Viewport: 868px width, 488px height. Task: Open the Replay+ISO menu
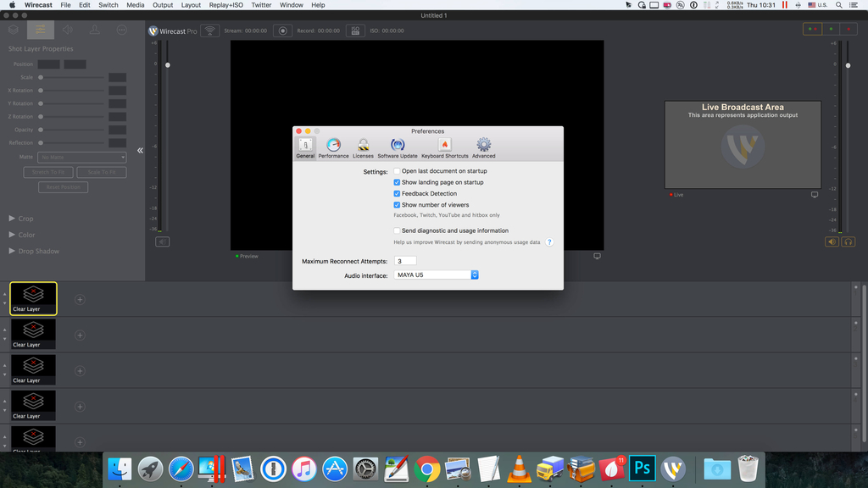pyautogui.click(x=225, y=4)
